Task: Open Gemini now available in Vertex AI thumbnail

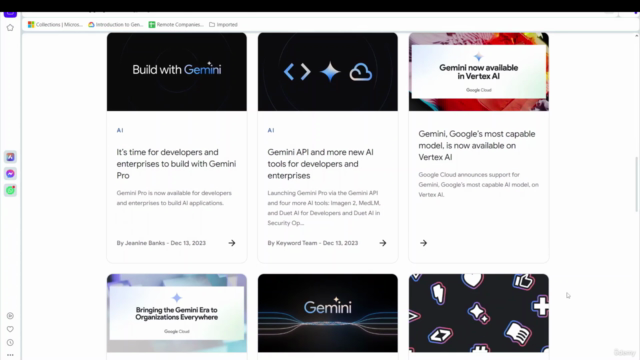Action: point(479,72)
